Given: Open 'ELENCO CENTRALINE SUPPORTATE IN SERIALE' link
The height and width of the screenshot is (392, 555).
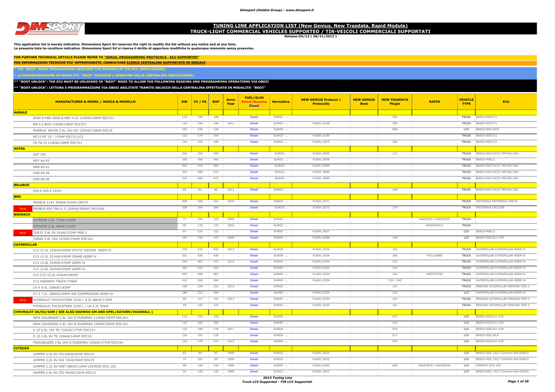Looking at the screenshot, I should [x=166, y=63].
